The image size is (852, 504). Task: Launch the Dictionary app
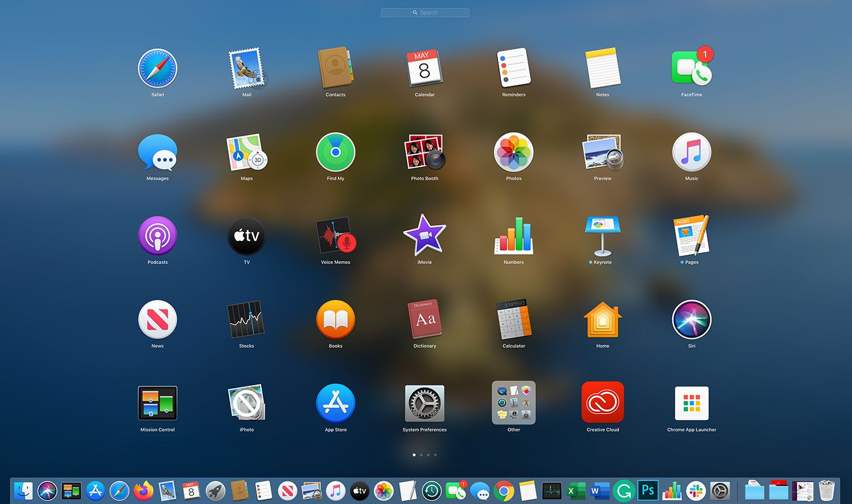(424, 320)
